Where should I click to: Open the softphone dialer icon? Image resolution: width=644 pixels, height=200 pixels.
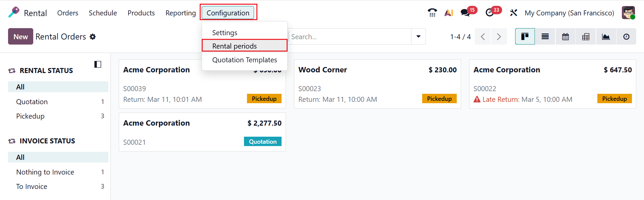click(432, 12)
